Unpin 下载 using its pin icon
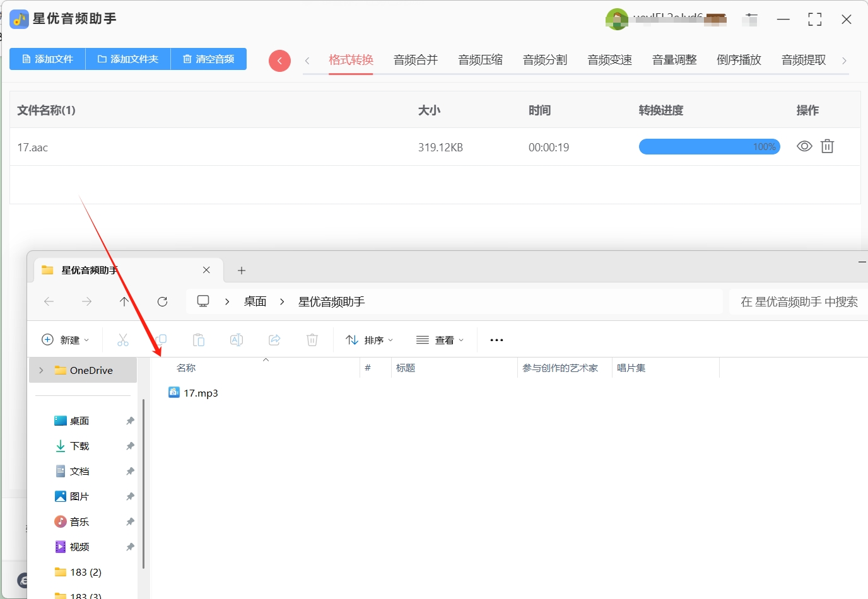Viewport: 868px width, 599px height. click(x=130, y=446)
